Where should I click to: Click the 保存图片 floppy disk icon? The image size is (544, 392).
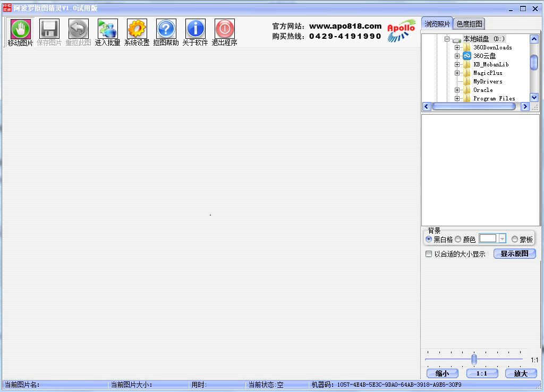(x=49, y=29)
